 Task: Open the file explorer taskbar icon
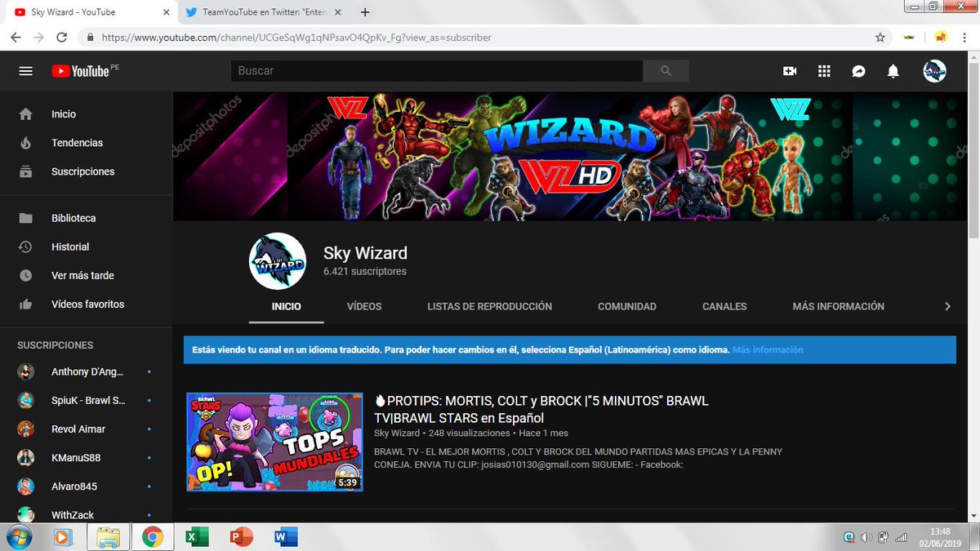click(109, 537)
